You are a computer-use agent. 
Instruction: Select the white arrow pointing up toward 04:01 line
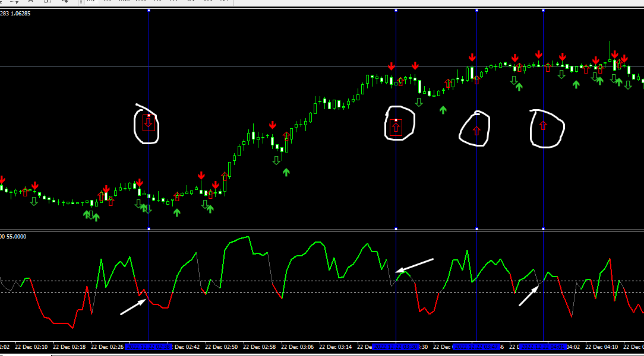click(529, 295)
